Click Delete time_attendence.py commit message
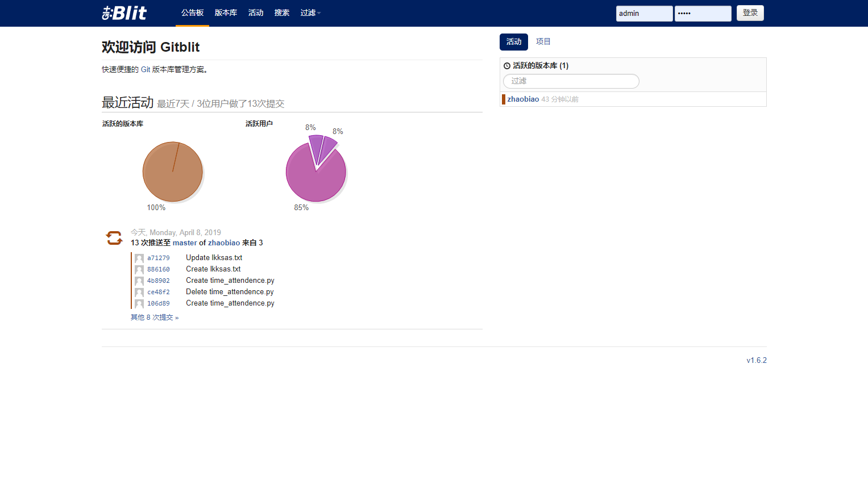The height and width of the screenshot is (489, 868). pyautogui.click(x=230, y=292)
